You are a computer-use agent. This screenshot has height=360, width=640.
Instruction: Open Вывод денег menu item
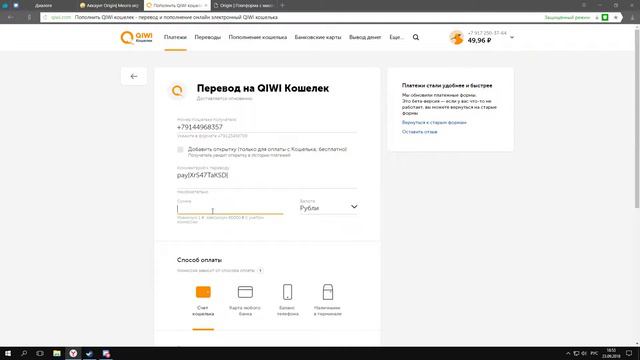click(x=365, y=37)
